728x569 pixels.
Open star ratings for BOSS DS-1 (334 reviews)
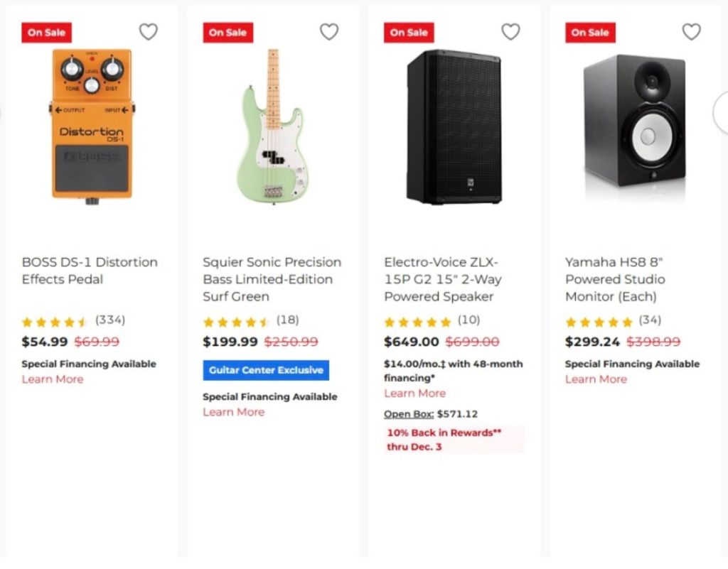(x=55, y=322)
